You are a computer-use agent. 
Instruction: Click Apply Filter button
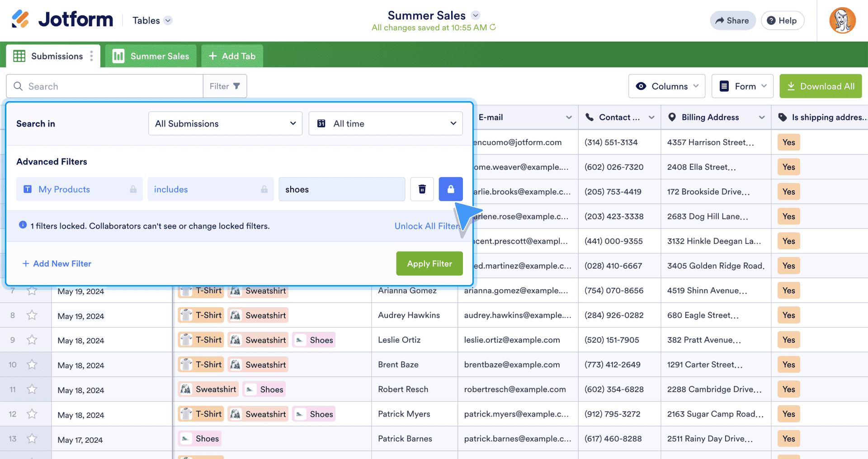429,263
